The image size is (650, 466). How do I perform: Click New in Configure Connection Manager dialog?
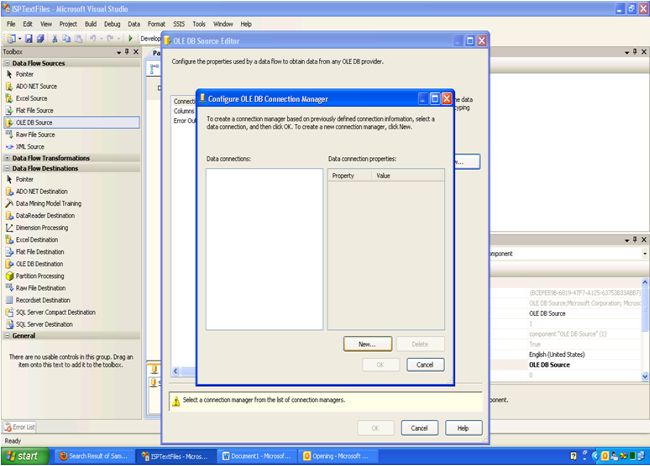(367, 344)
